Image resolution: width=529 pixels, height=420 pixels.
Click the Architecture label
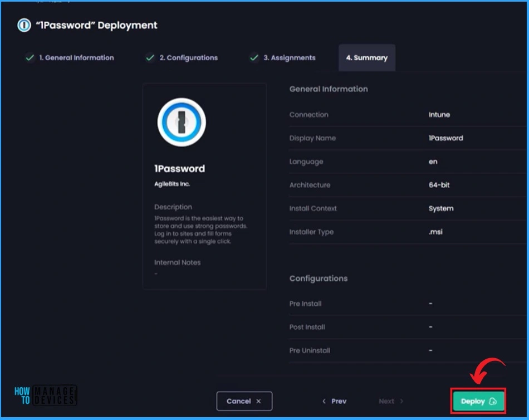(310, 185)
